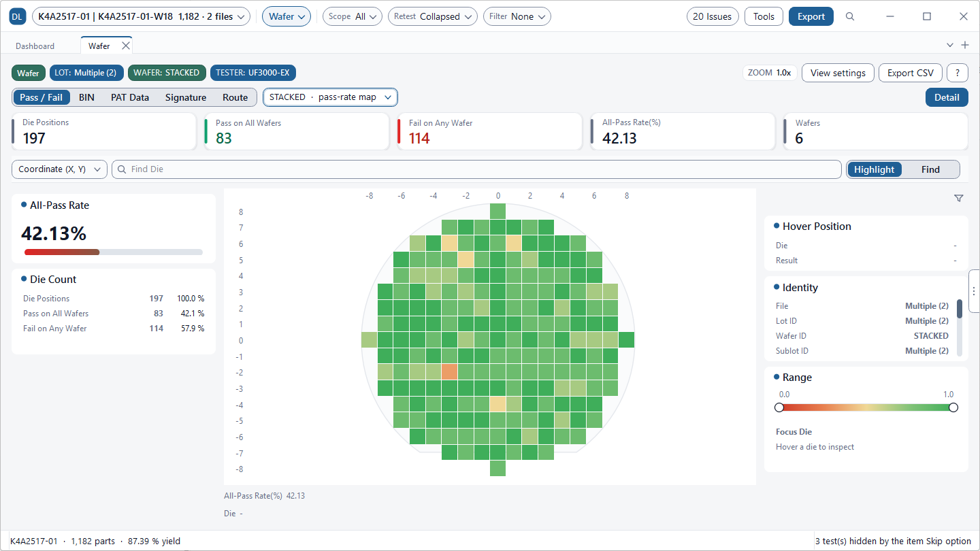Viewport: 980px width, 551px height.
Task: Open the STACKED pass-rate map dropdown
Action: tap(330, 97)
